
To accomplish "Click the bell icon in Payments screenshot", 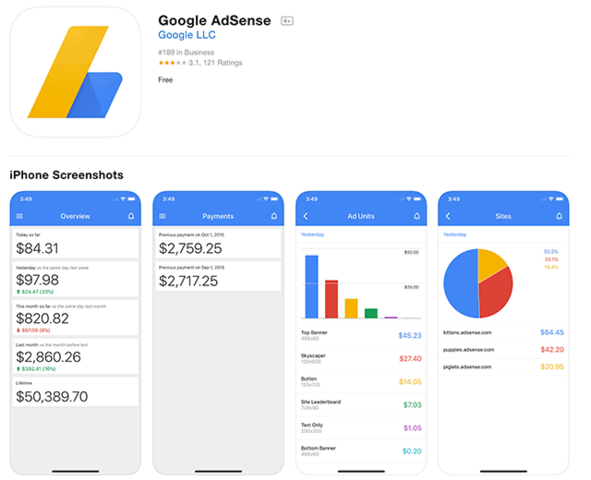I will (274, 216).
